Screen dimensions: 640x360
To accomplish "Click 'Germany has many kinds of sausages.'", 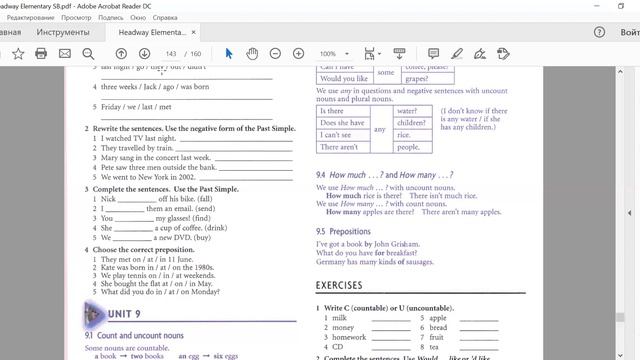I will [x=375, y=262].
